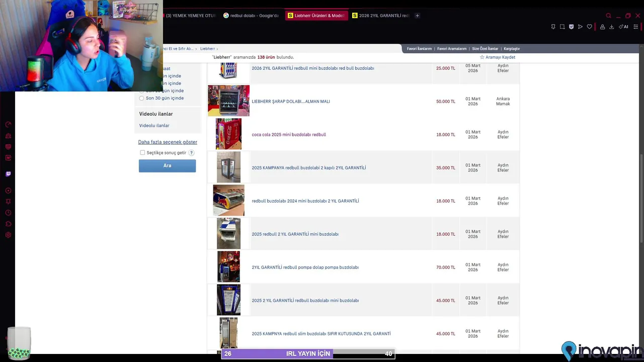Open Favori İlanlarım menu item

click(419, 49)
